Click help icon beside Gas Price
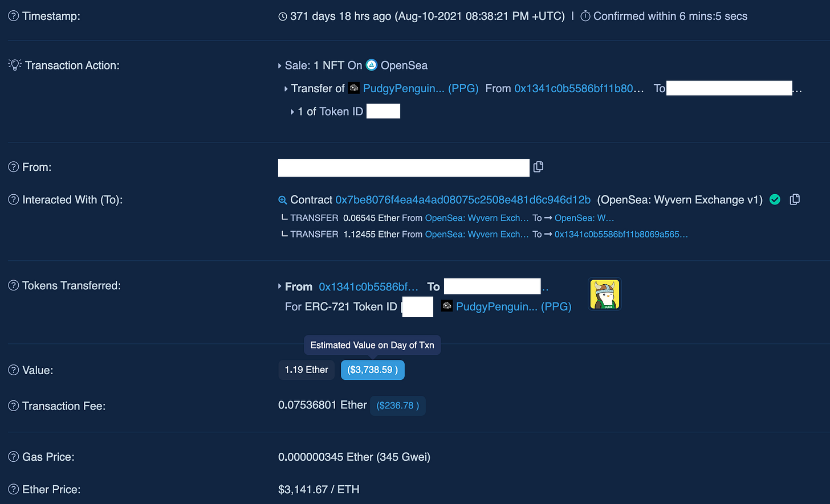The height and width of the screenshot is (504, 830). (14, 457)
